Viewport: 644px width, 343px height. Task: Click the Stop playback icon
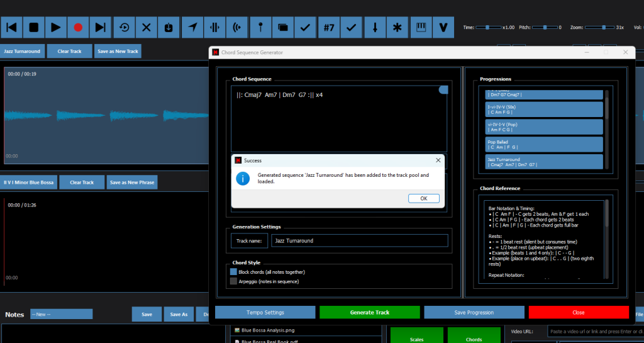(x=34, y=27)
